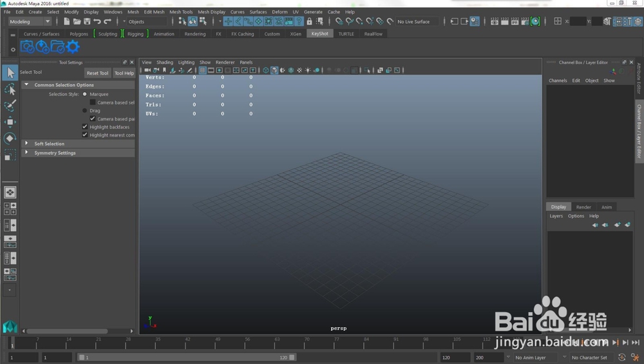Click Tool Settings horizontal scrollbar
Image resolution: width=644 pixels, height=364 pixels.
(67, 330)
